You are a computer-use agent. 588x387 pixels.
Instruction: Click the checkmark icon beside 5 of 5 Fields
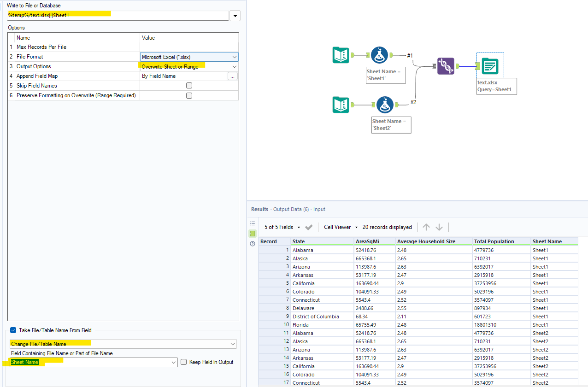click(x=309, y=227)
